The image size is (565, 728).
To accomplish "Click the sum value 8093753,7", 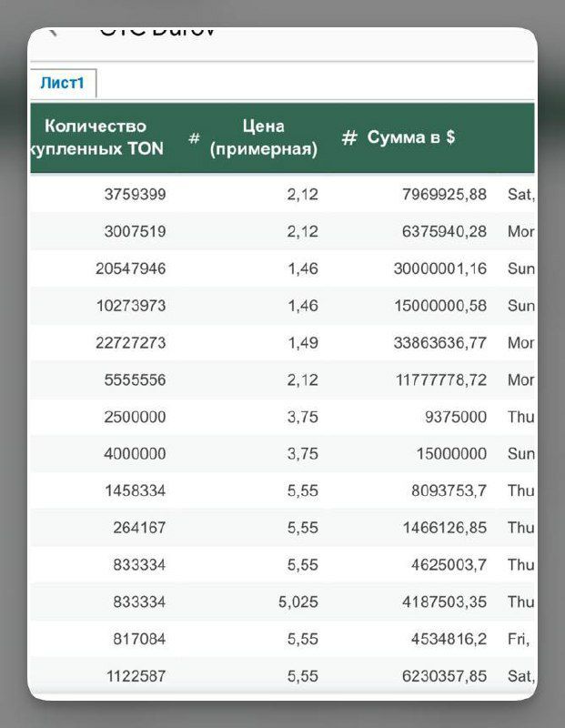I will click(x=449, y=490).
